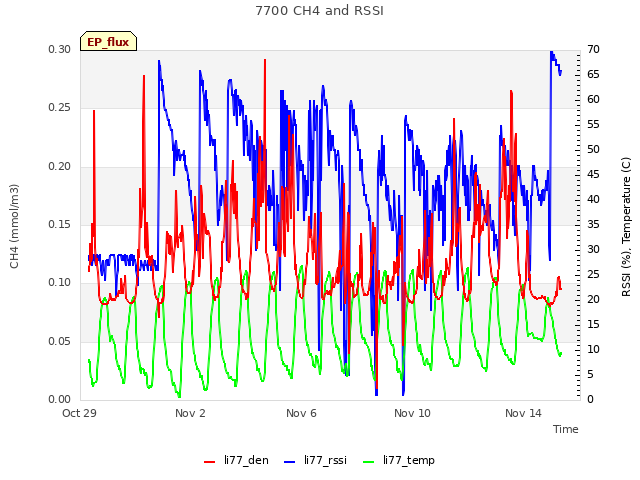Click the EP_flux label tag
The height and width of the screenshot is (480, 640).
coord(108,42)
